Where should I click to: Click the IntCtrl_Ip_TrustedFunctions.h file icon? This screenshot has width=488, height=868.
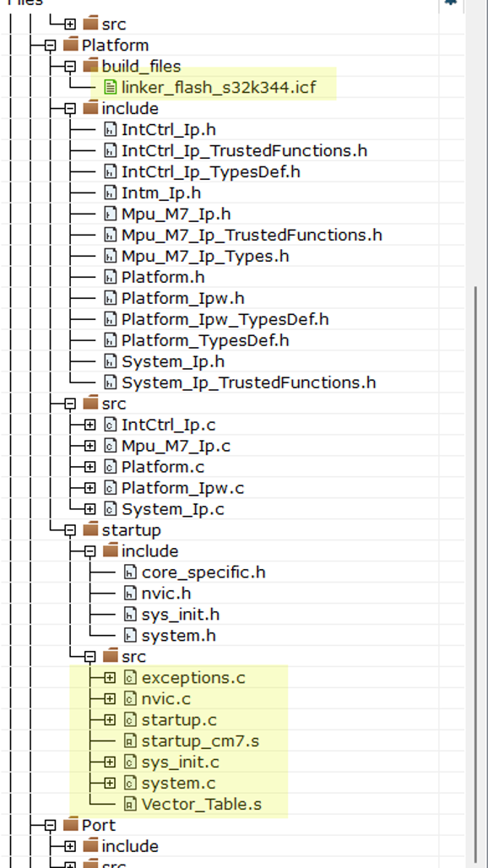(x=111, y=151)
